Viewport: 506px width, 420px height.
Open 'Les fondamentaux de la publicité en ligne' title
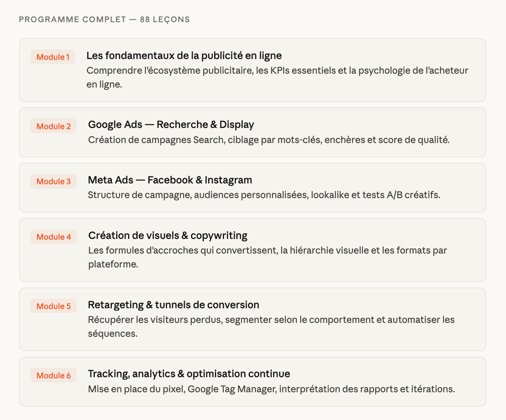coord(184,56)
